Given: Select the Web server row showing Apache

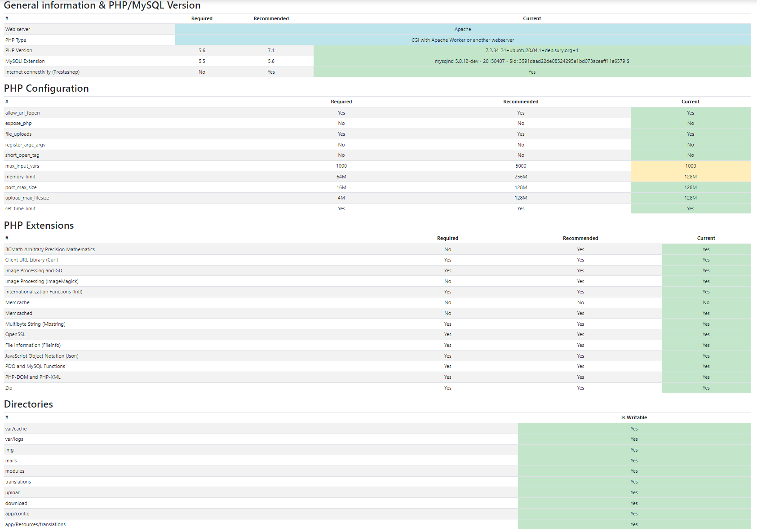Looking at the screenshot, I should click(463, 29).
